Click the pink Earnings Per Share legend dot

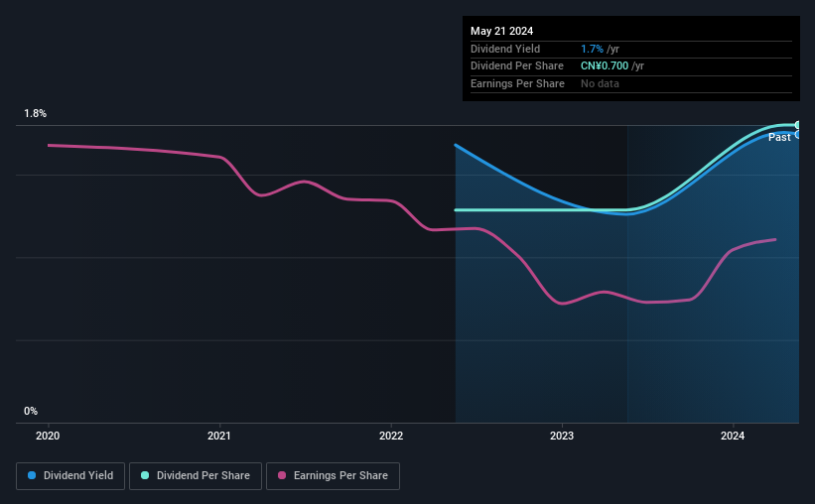point(282,475)
